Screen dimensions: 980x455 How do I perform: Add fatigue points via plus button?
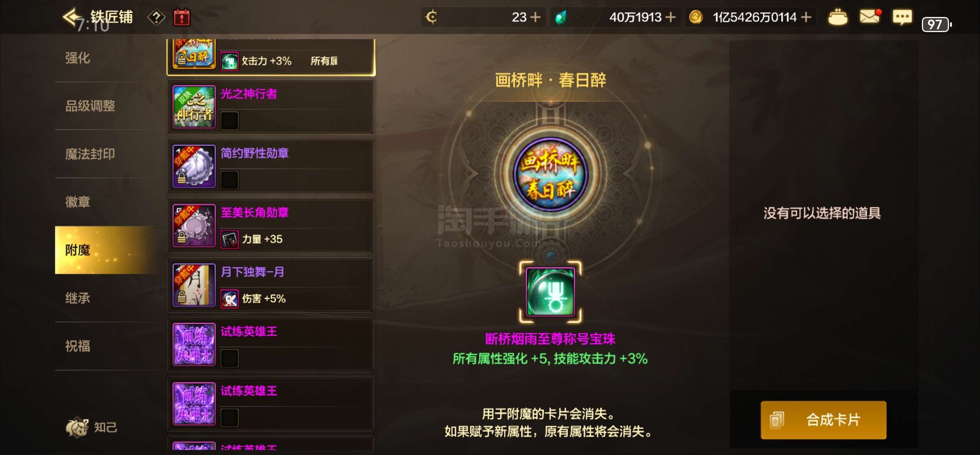coord(535,17)
